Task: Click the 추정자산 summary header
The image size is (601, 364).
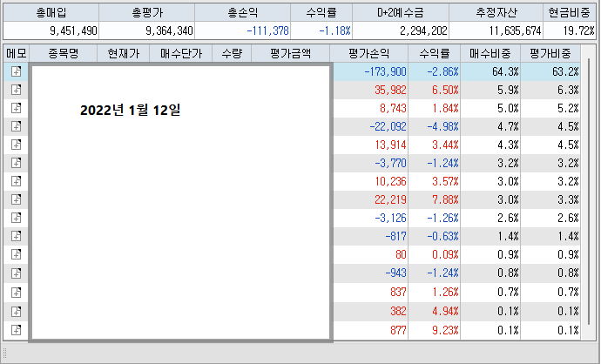Action: tap(496, 13)
